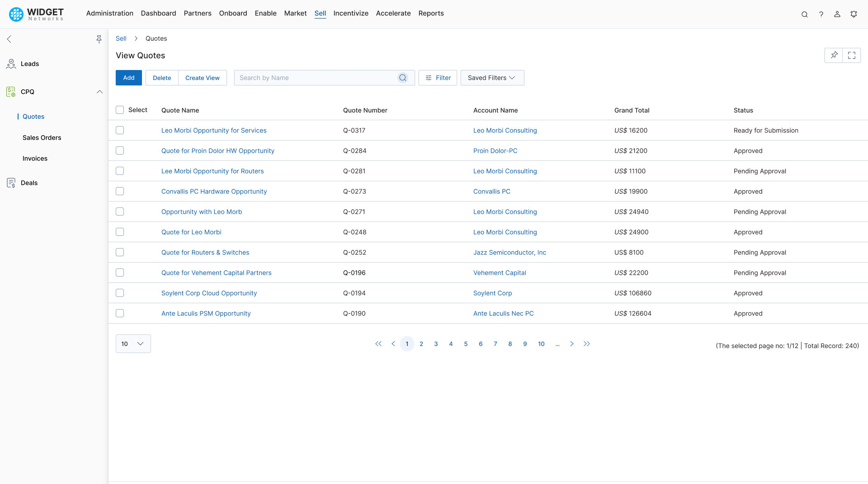The image size is (868, 484).
Task: Open the Accelerate menu
Action: (x=393, y=13)
